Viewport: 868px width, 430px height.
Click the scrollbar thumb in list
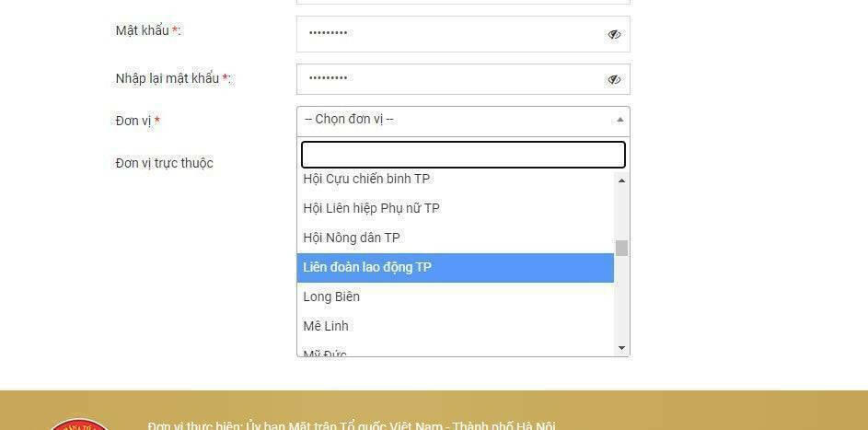tap(621, 248)
